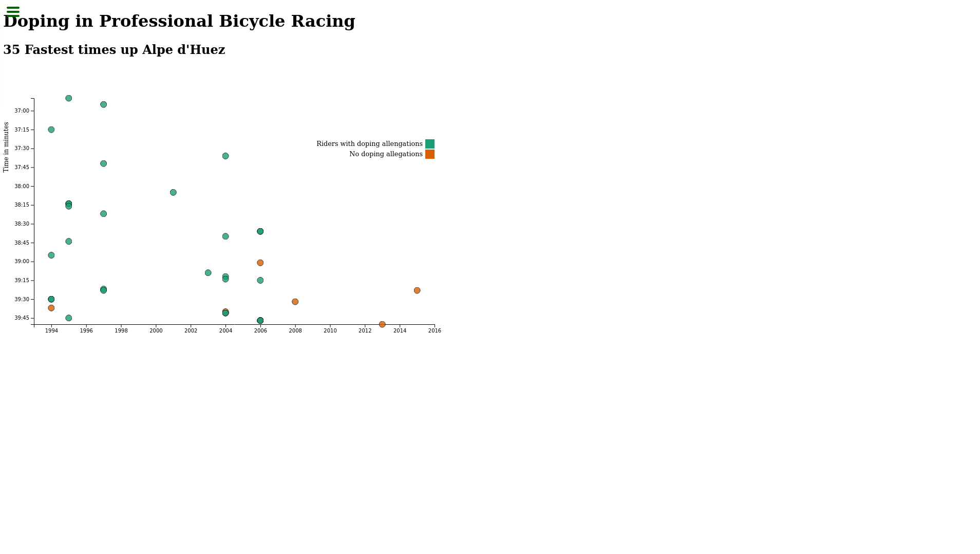
Task: Click the green dot at 1997 near 38:20
Action: [x=104, y=214]
